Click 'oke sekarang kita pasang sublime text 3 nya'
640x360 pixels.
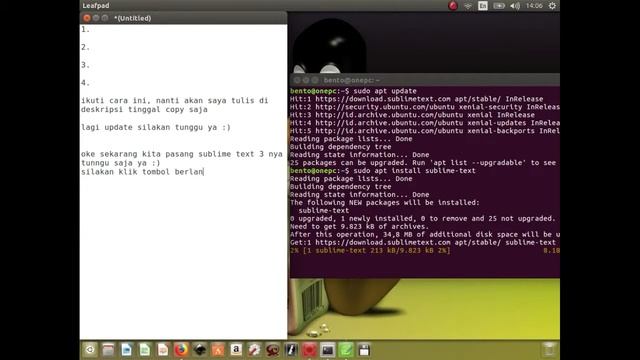(x=182, y=154)
